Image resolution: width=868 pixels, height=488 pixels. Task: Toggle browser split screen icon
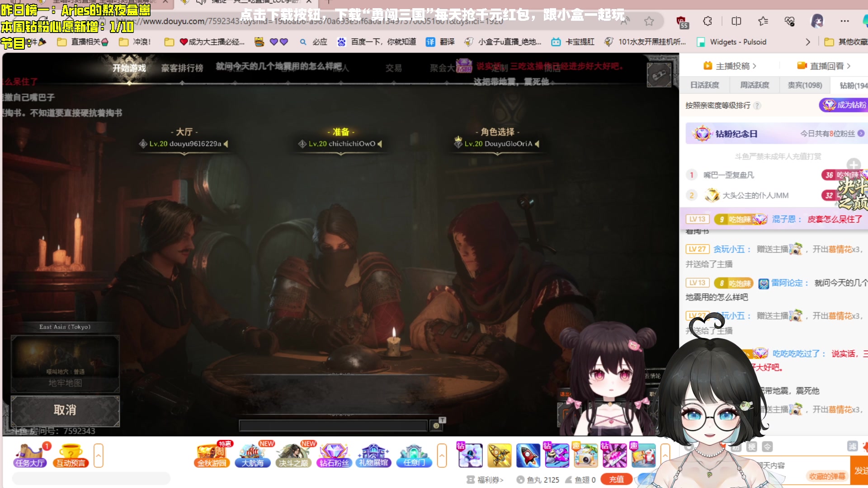(x=736, y=21)
